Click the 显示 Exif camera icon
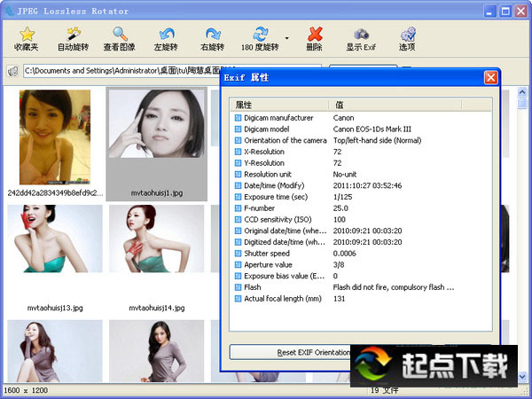This screenshot has width=532, height=399. (360, 38)
